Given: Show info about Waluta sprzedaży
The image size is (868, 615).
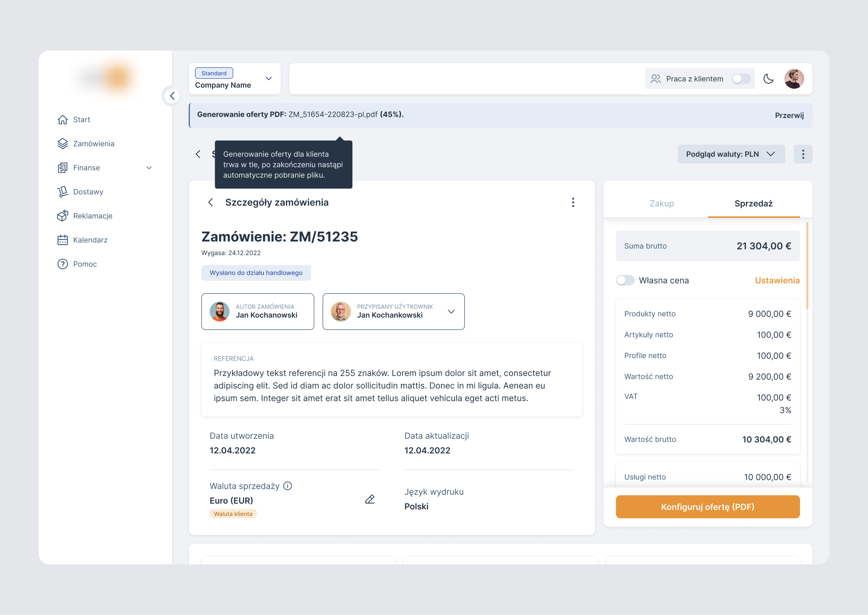Looking at the screenshot, I should (x=288, y=486).
